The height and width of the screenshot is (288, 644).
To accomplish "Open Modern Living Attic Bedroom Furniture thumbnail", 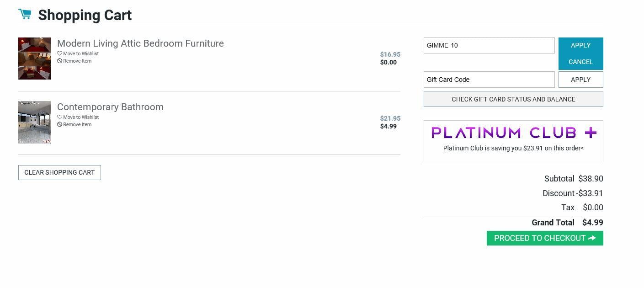I will [x=34, y=59].
